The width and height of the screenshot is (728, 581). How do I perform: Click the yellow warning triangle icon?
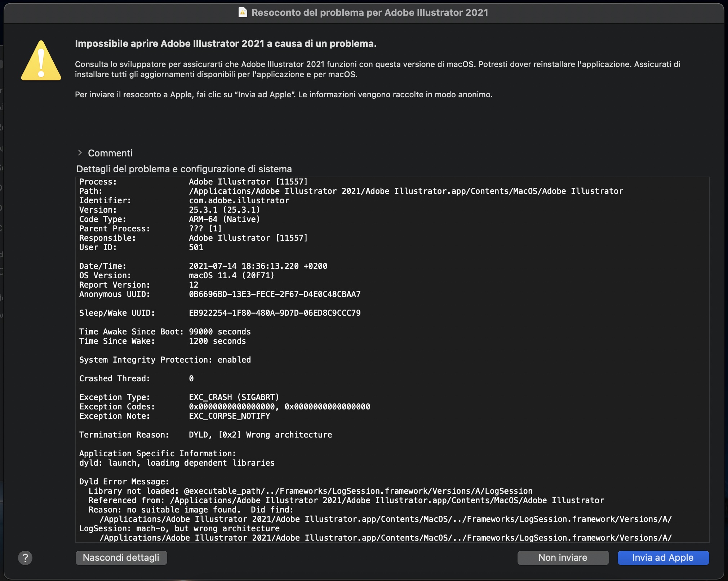tap(41, 61)
